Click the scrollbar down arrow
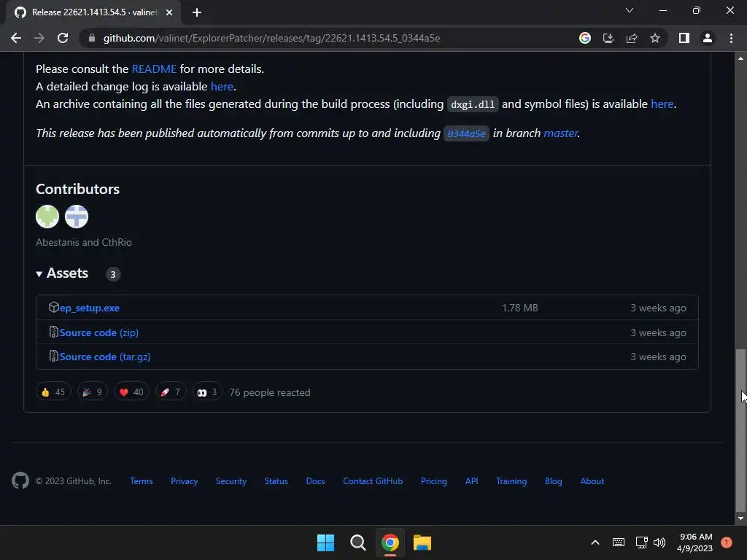747x560 pixels. 740,518
